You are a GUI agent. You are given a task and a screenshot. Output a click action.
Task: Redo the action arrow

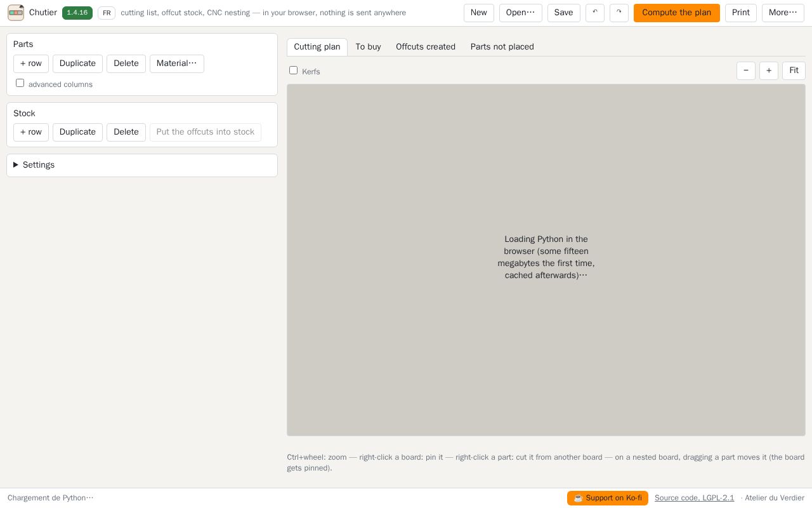tap(619, 13)
